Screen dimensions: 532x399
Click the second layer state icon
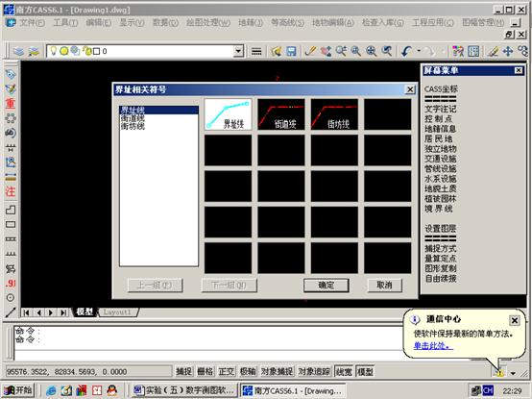click(34, 52)
